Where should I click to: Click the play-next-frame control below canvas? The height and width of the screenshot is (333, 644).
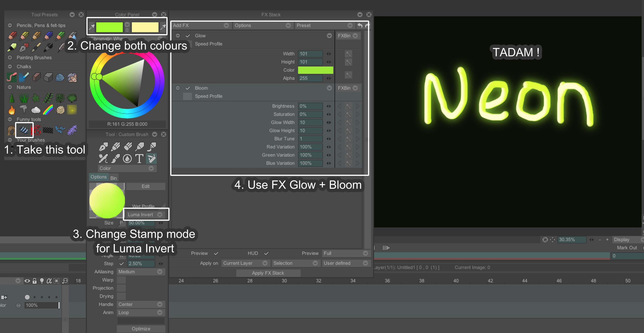point(386,248)
